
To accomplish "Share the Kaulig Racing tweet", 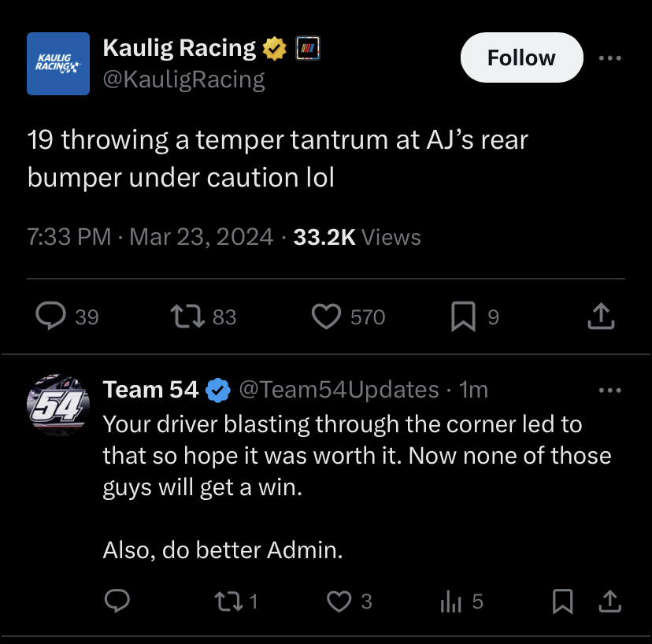I will pyautogui.click(x=601, y=316).
